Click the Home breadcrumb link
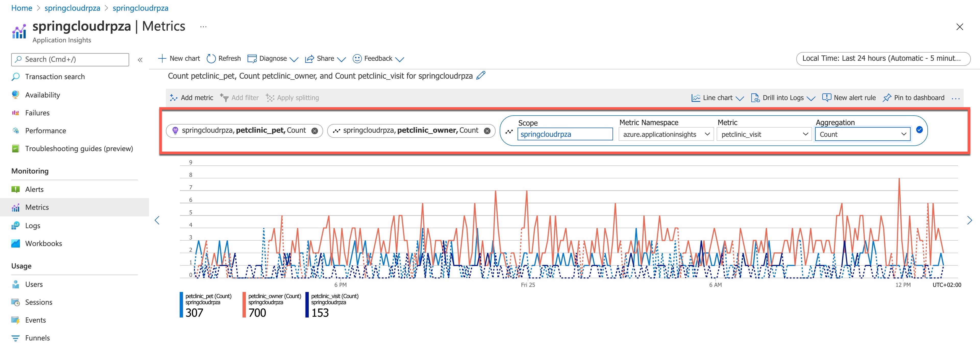The width and height of the screenshot is (980, 343). [x=22, y=8]
